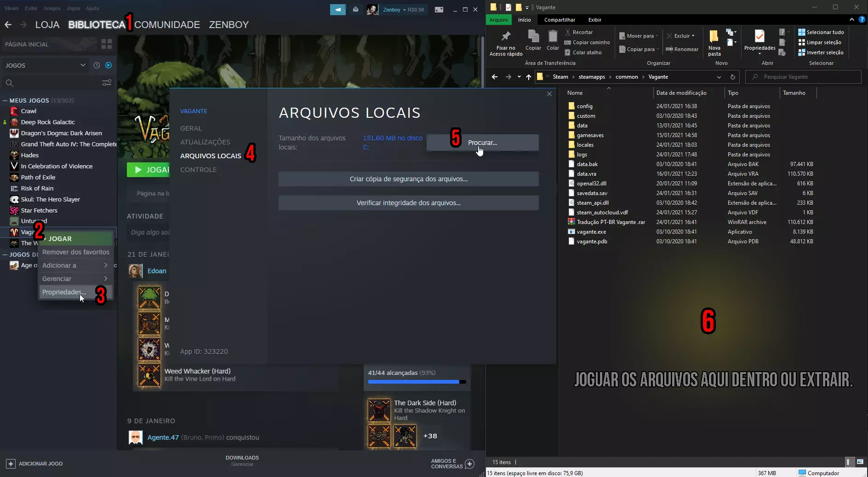Click Inverter seleção in the ribbon
This screenshot has width=868, height=477.
coord(821,52)
